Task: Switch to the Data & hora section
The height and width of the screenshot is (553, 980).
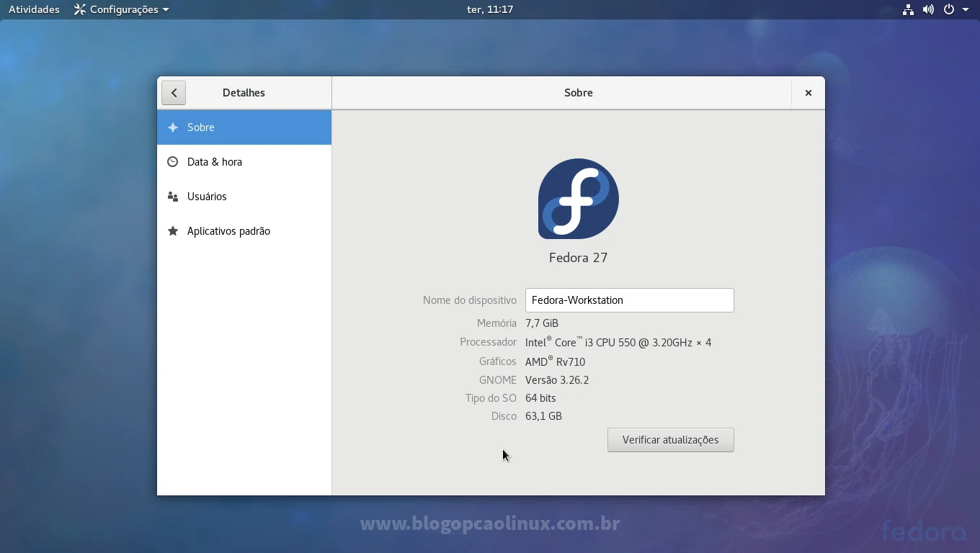Action: click(214, 161)
